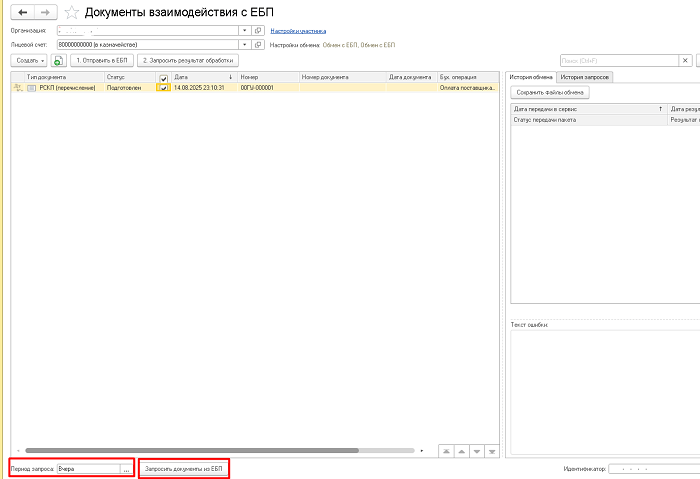Screen dimensions: 700x479
Task: Open the Создать dropdown button
Action: point(30,61)
